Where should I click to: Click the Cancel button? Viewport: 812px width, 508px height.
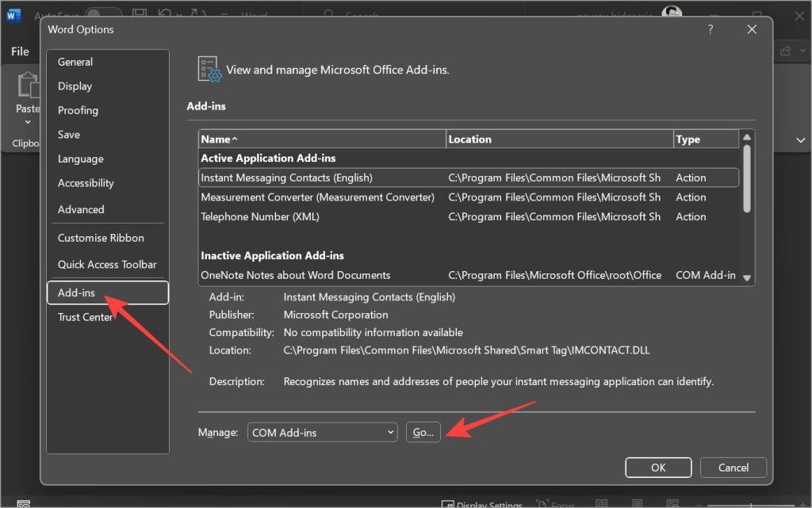733,468
